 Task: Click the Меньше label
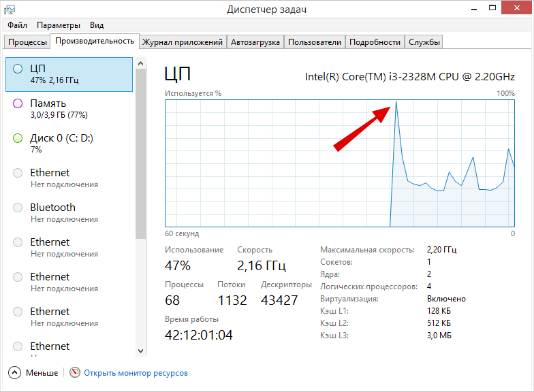(42, 373)
